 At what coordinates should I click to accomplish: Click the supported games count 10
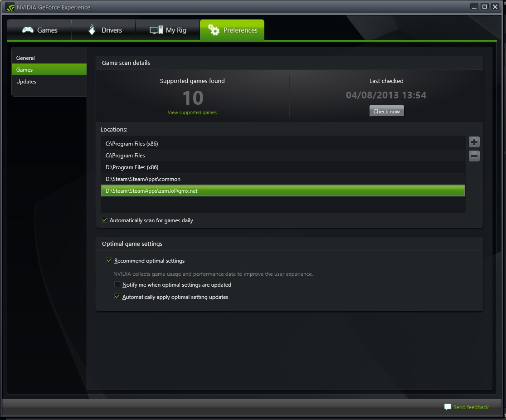193,98
